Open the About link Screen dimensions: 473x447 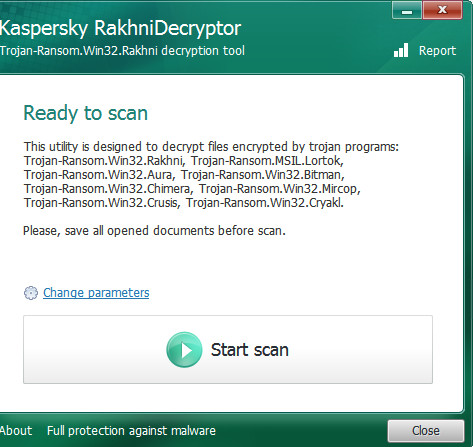[16, 431]
